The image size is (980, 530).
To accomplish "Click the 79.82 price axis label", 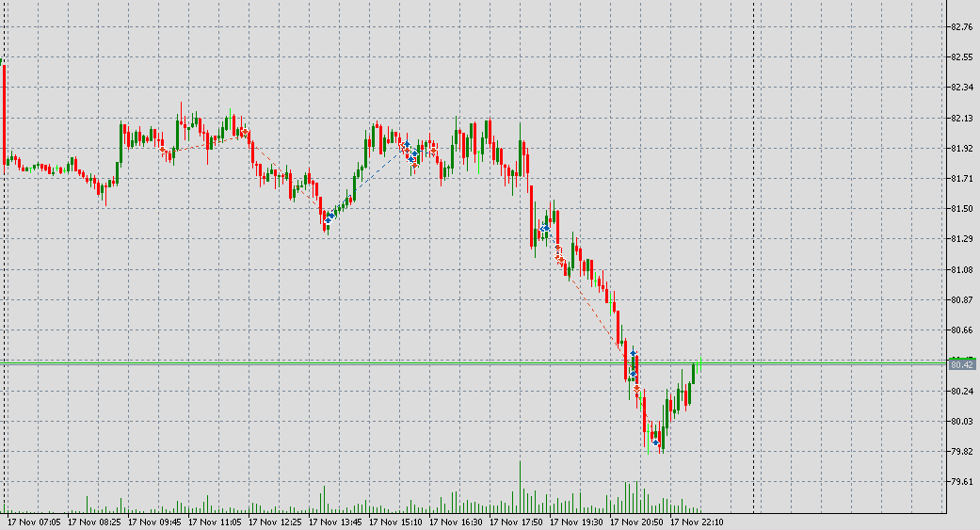I will coord(961,451).
